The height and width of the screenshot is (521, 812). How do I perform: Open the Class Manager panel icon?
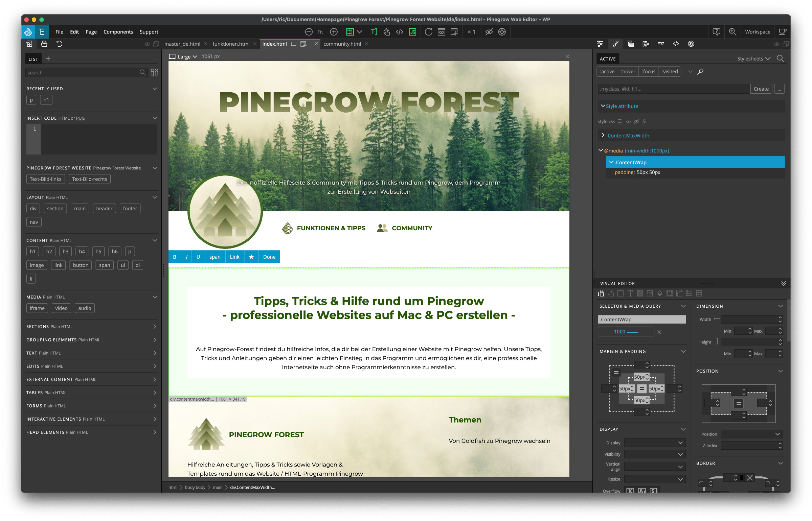coord(660,44)
